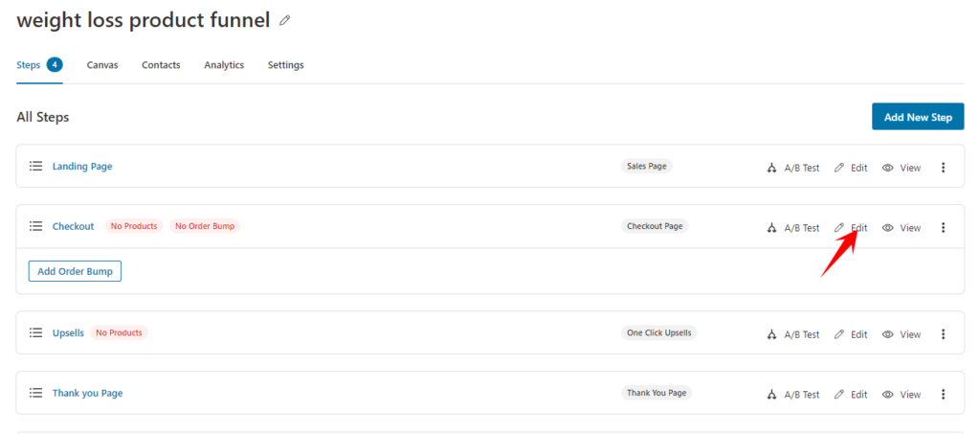Grab the drag handle of Landing Page step
Screen dimensions: 980x434
[35, 167]
